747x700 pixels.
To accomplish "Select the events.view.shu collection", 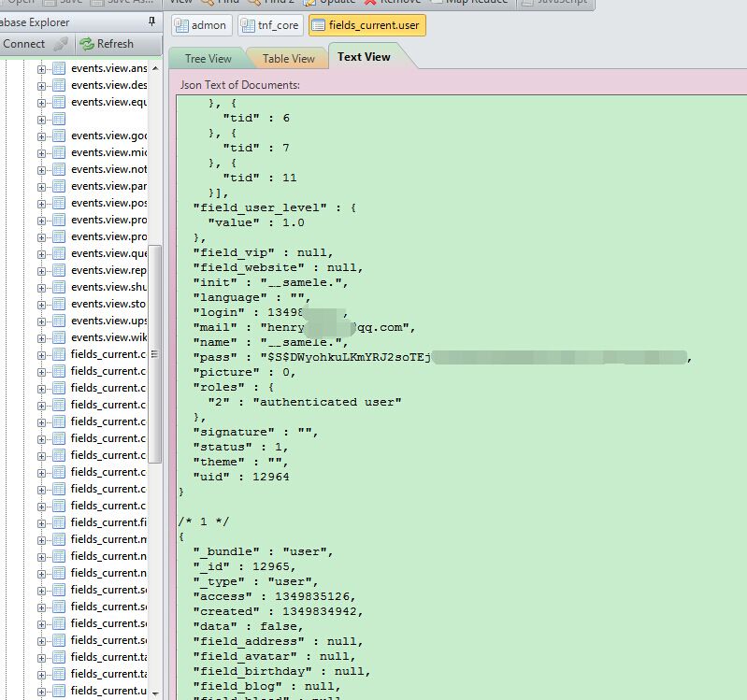I will click(x=108, y=287).
